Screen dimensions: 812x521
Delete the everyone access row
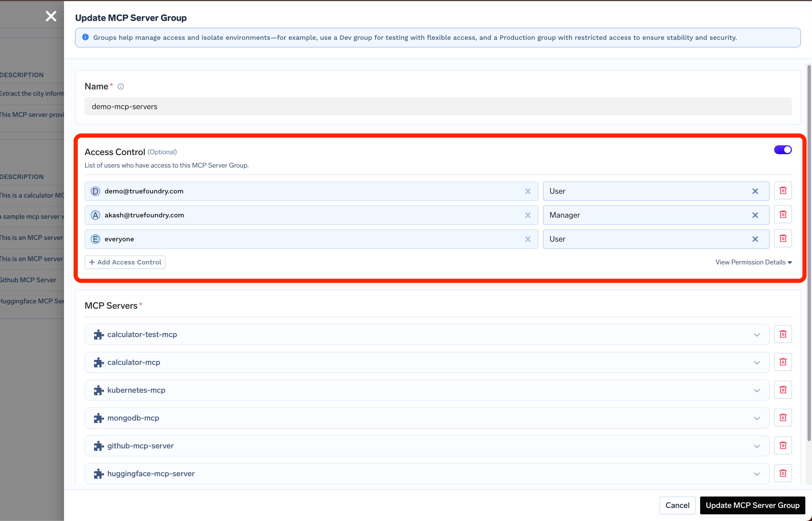(783, 239)
